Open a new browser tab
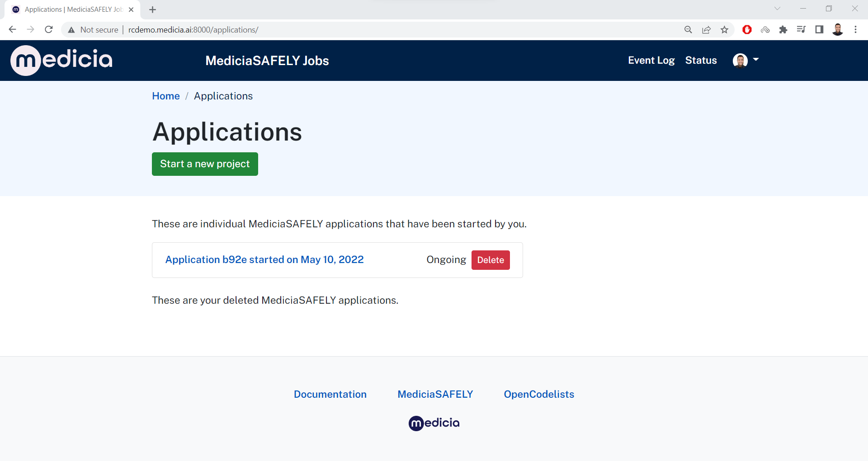 coord(152,9)
